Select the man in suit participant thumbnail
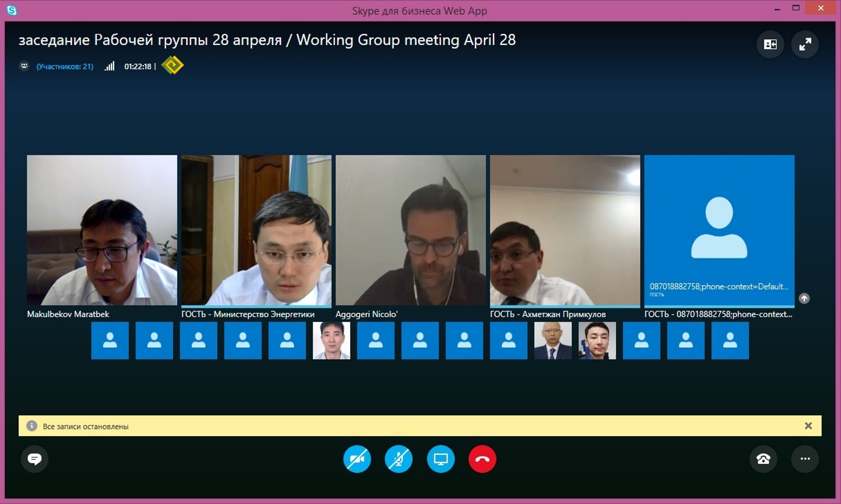841x504 pixels. (x=553, y=340)
